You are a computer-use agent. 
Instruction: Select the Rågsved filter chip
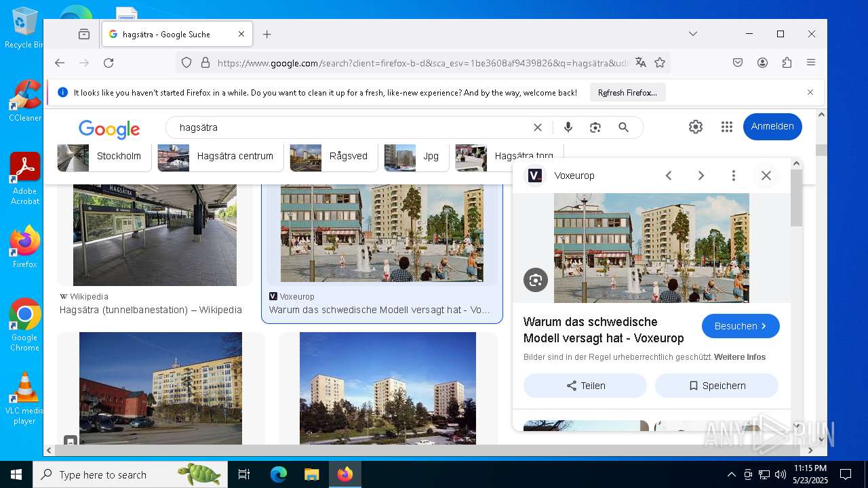[x=334, y=157]
